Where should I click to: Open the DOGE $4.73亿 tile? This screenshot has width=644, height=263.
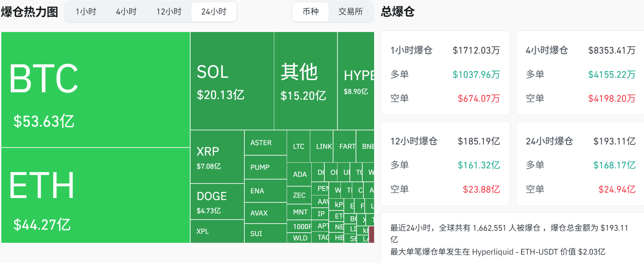217,202
